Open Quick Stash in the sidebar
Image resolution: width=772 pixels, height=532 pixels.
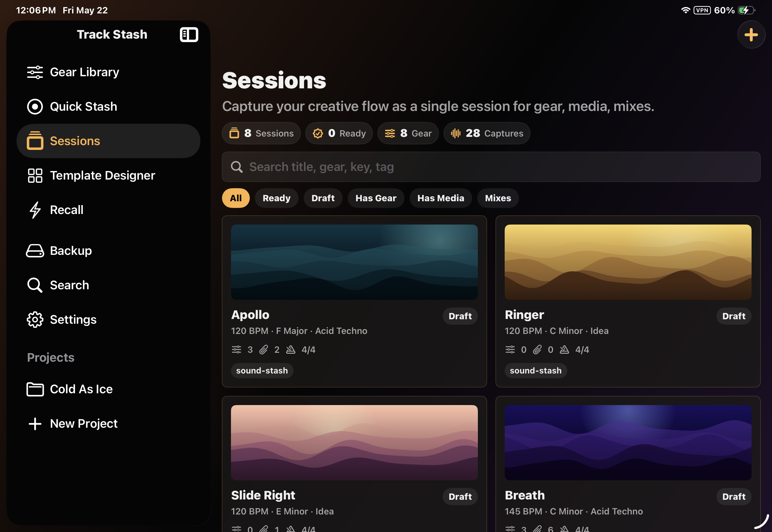tap(108, 107)
